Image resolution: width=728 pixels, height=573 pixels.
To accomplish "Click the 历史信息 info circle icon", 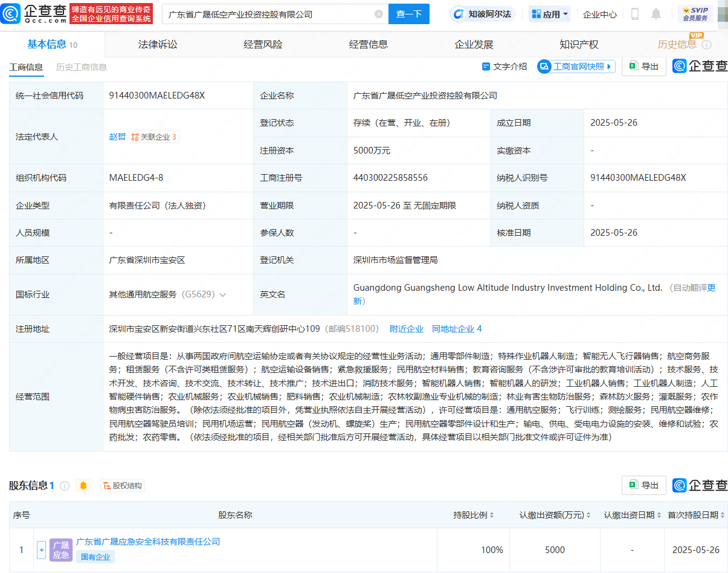I will 706,45.
